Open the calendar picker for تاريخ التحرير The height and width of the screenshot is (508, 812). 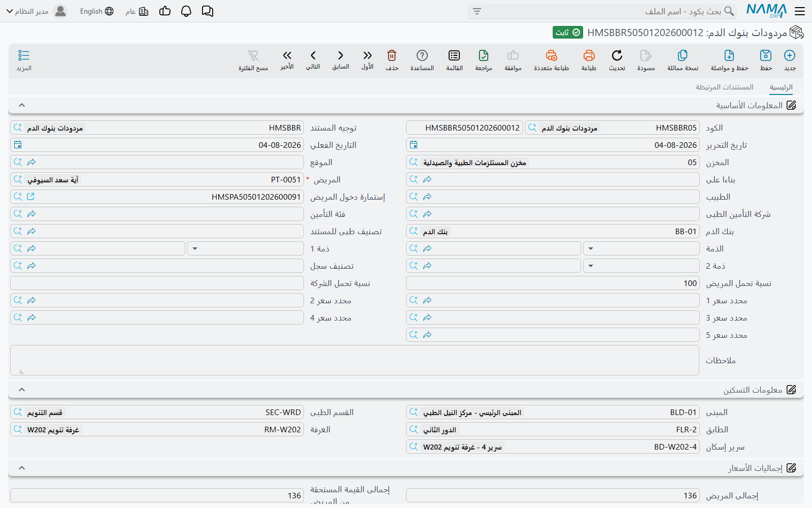pos(414,145)
